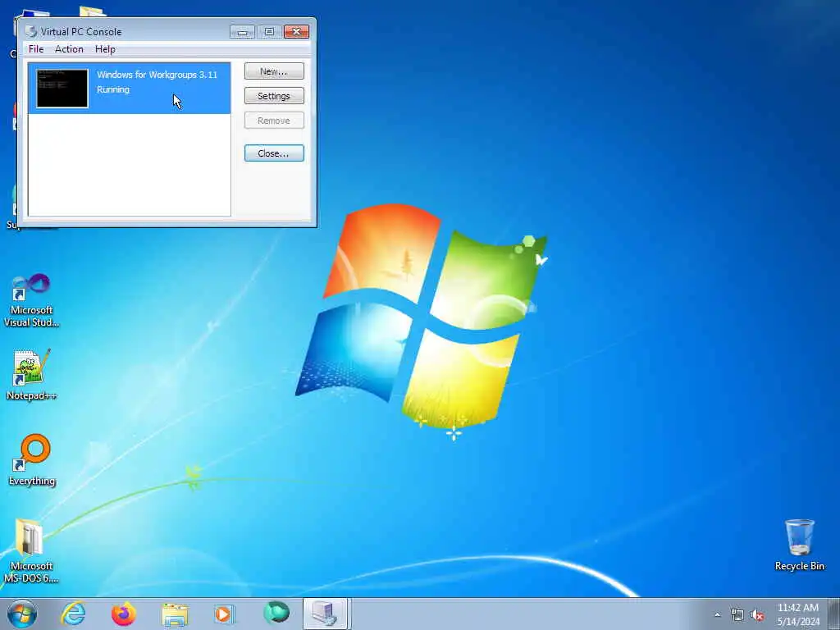
Task: Open the Action menu
Action: (69, 49)
